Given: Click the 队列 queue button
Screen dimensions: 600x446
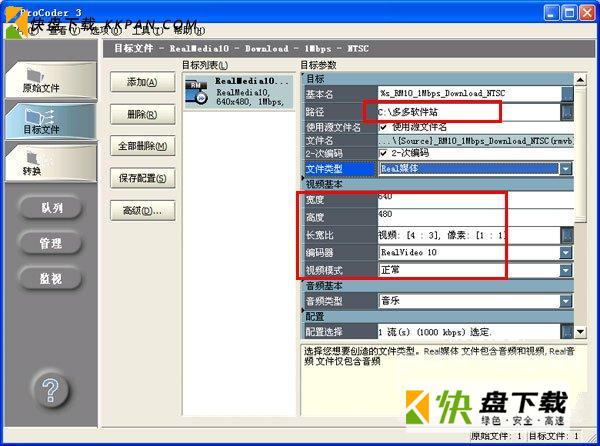Looking at the screenshot, I should [51, 208].
